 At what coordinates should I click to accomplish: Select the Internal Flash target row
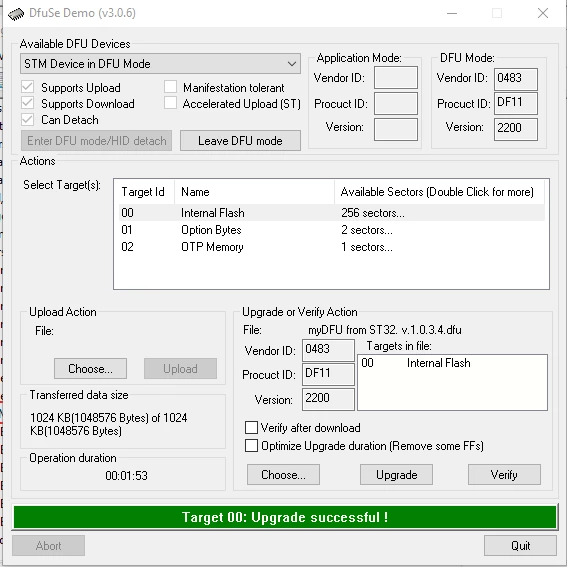point(332,213)
